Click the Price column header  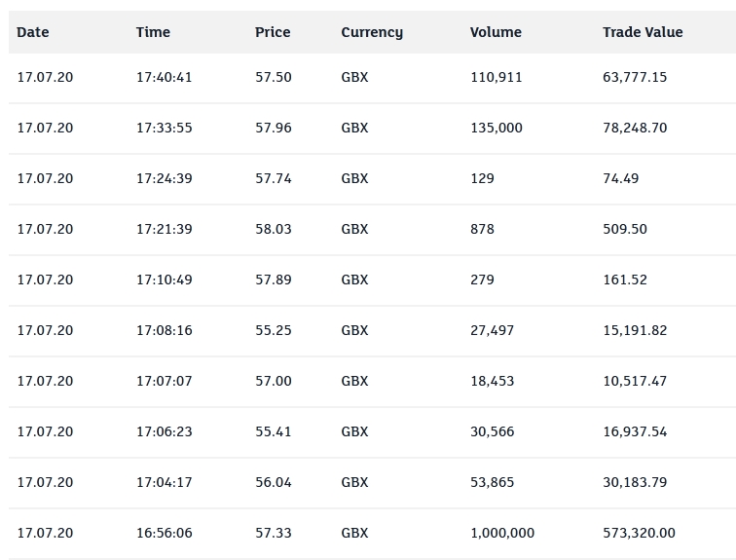coord(273,32)
